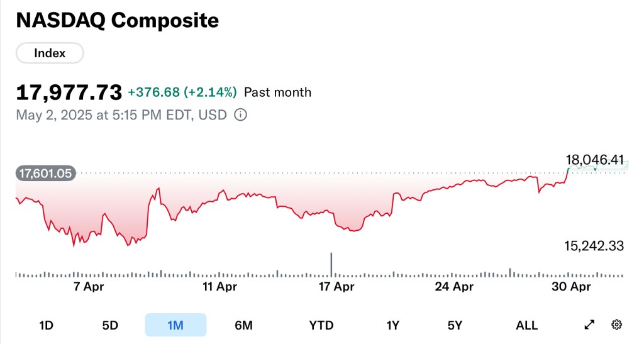Click the +376.68 (+2.14%) change value
Image resolution: width=644 pixels, height=344 pixels.
pyautogui.click(x=182, y=92)
